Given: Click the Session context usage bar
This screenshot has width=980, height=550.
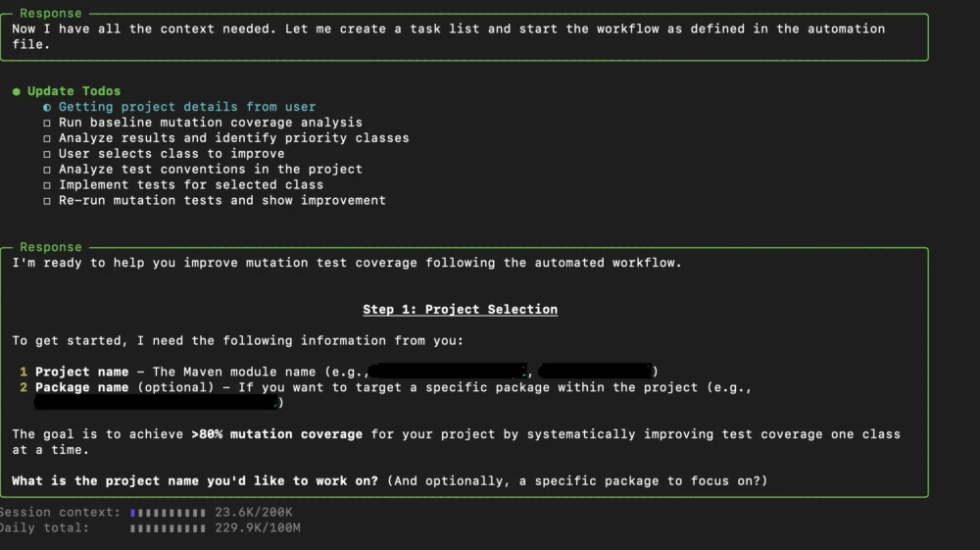Looking at the screenshot, I should tap(168, 513).
